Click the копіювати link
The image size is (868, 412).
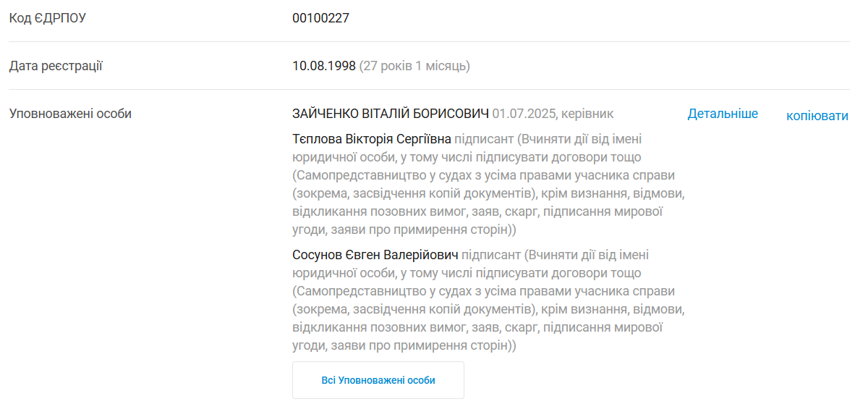817,116
